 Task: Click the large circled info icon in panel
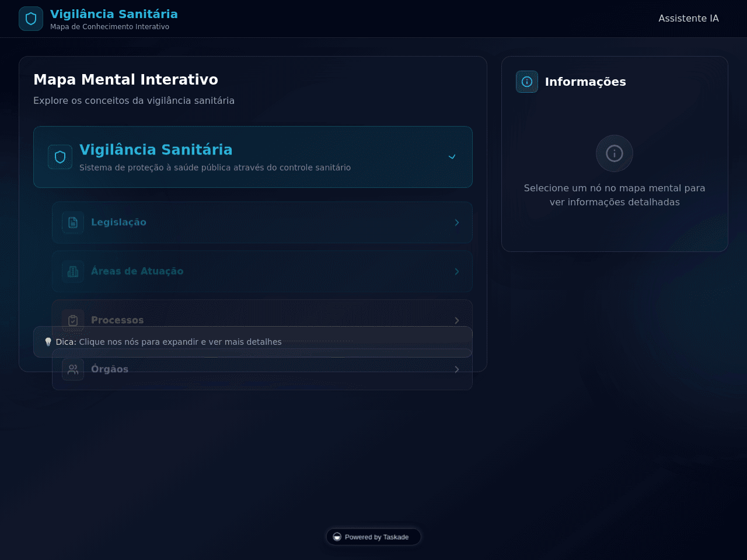615,153
